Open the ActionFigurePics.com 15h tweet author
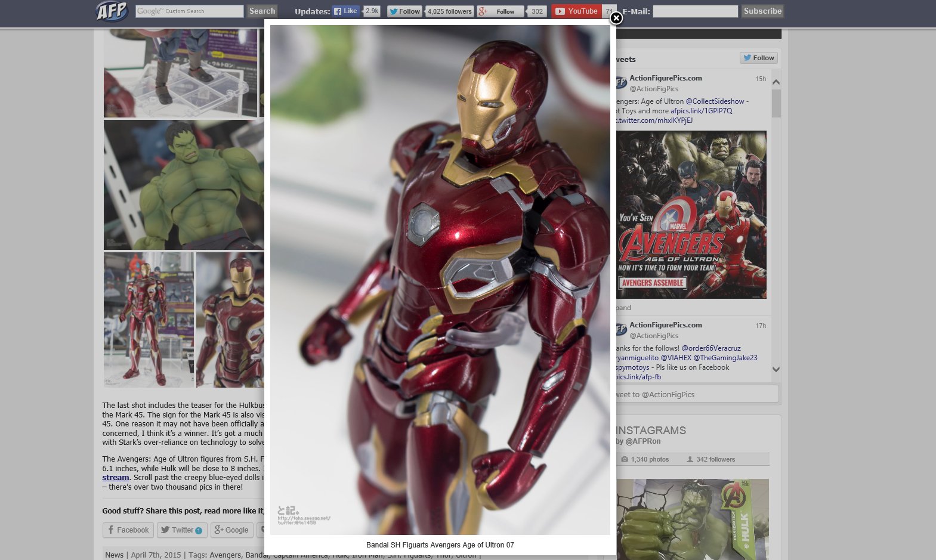This screenshot has height=560, width=936. 666,78
